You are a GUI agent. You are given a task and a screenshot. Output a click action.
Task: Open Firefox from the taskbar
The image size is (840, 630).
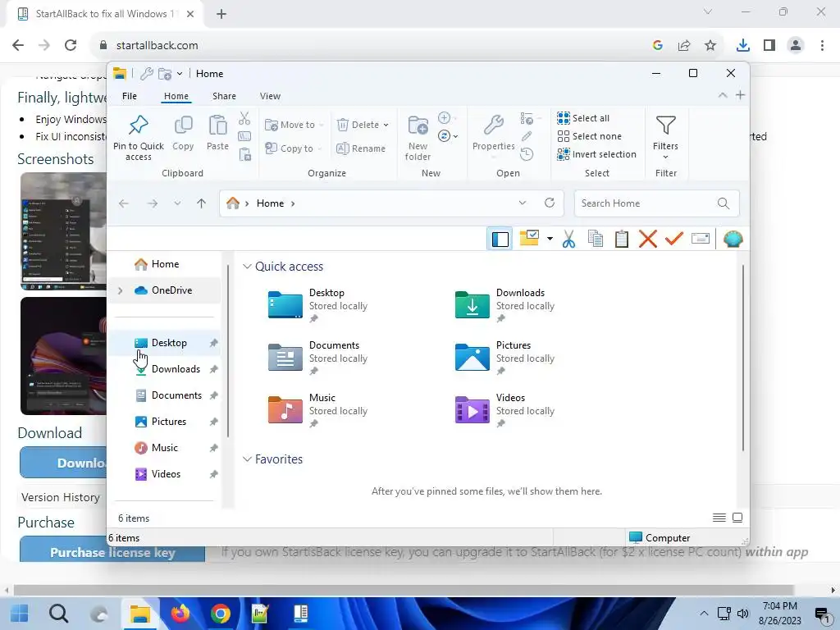180,614
